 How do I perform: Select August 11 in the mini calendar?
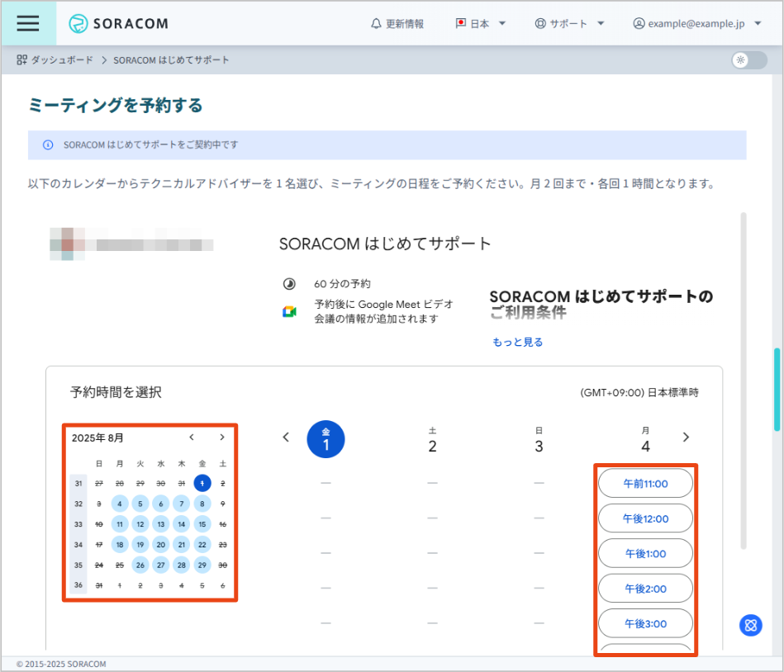tap(120, 524)
